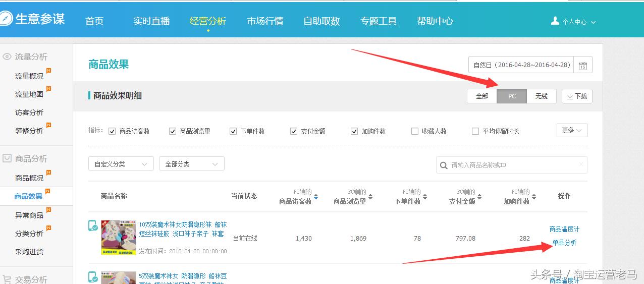Sort by PC端的加购件数 arrows
Screen dimensions: 644x284
(x=534, y=197)
